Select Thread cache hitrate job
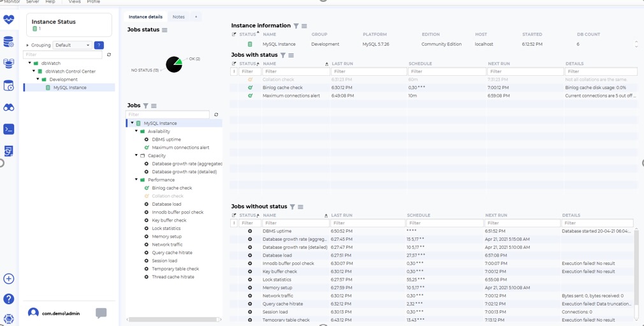 [173, 277]
